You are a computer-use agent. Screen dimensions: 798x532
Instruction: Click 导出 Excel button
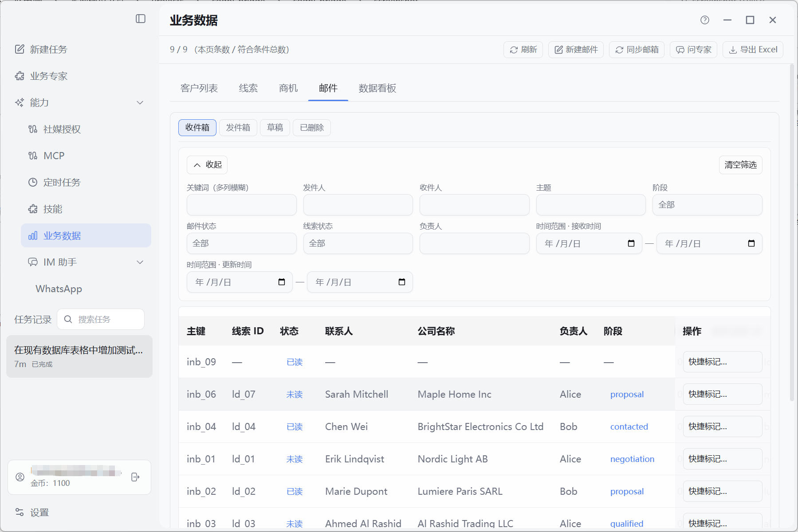[x=753, y=50]
